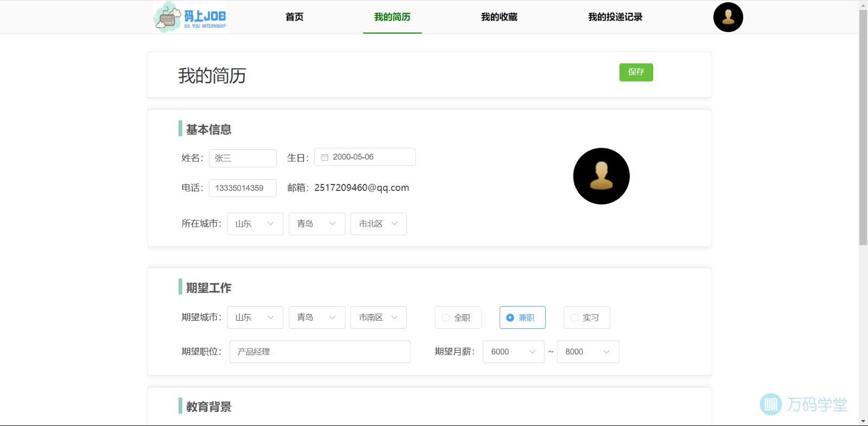Screen dimensions: 868x426
Task: Expand the 所在城市 district dropdown 市北区
Action: point(379,224)
